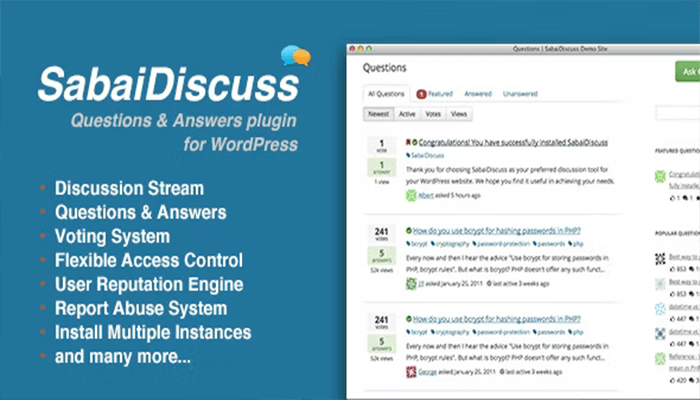This screenshot has width=700, height=400.
Task: Open Albert's green avatar
Action: coord(411,195)
